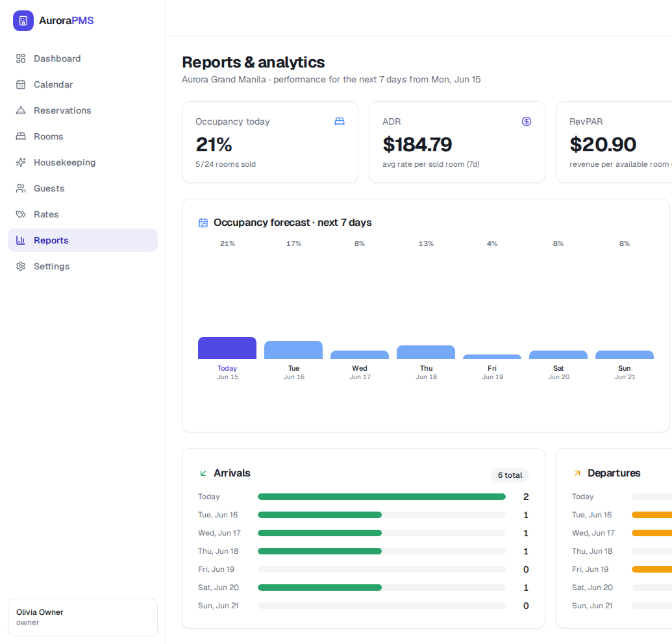The width and height of the screenshot is (672, 644).
Task: Click the Sat, Jun 20 arrivals bar
Action: 381,588
